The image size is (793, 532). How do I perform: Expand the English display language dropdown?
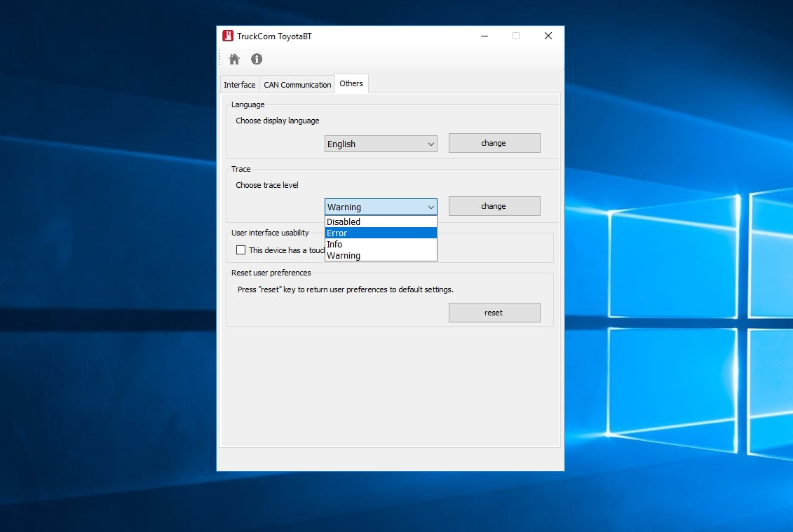[x=381, y=144]
